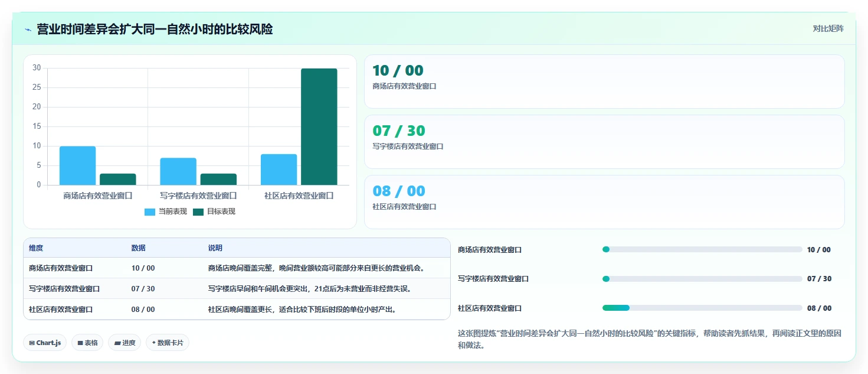868x374 pixels.
Task: Click the 维度 table column header
Action: [x=36, y=248]
